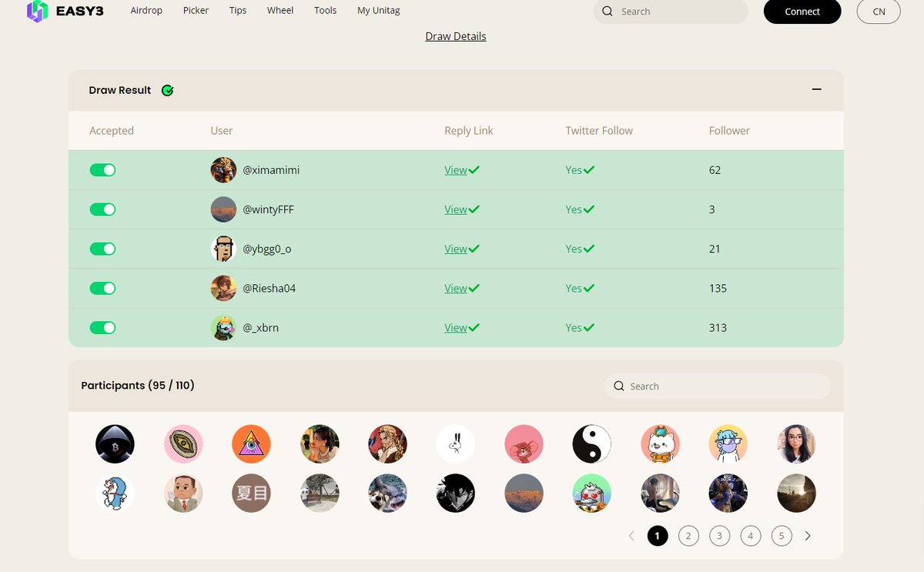Image resolution: width=924 pixels, height=572 pixels.
Task: Click the @_xbrn username
Action: pyautogui.click(x=261, y=328)
